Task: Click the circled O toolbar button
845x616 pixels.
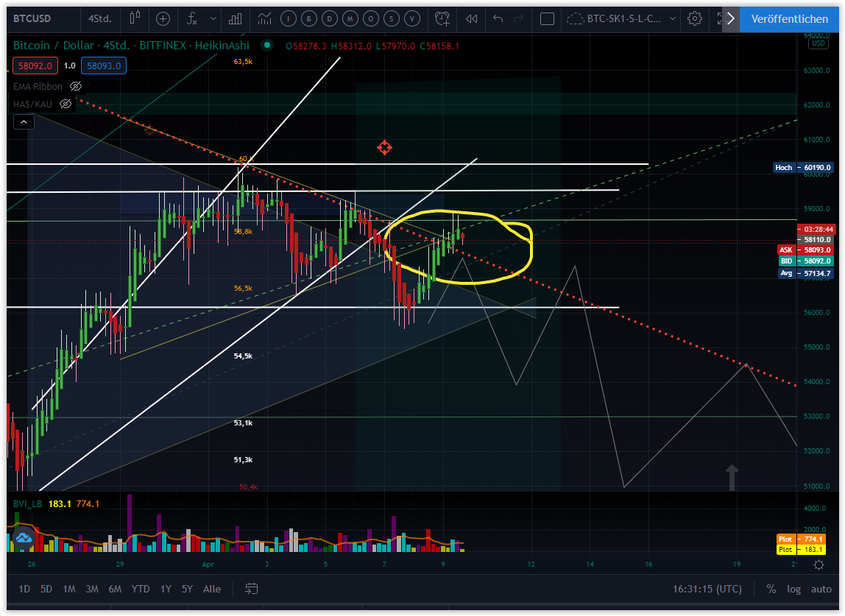Action: 371,19
